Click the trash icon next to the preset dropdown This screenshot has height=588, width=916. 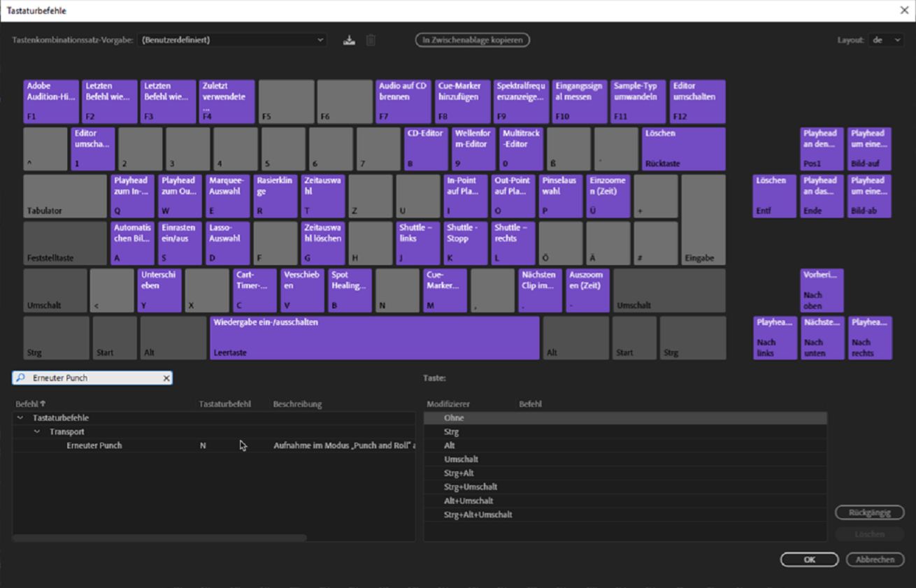[x=371, y=40]
